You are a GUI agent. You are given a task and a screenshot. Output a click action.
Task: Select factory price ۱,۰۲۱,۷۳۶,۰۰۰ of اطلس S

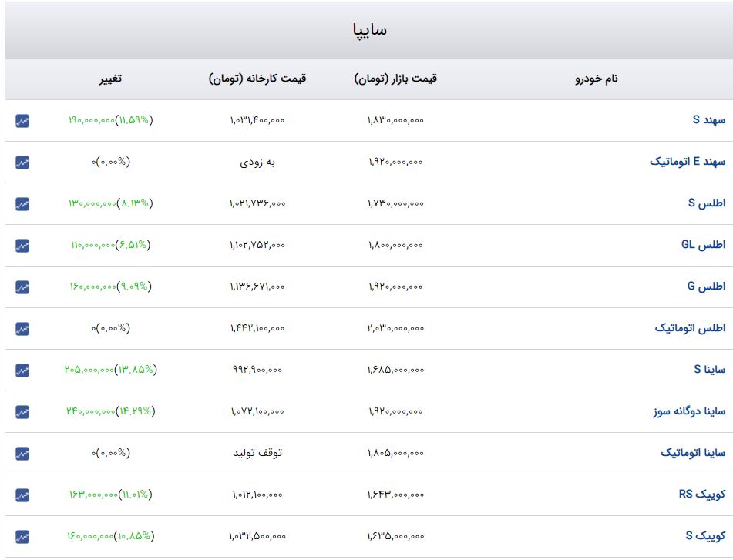(x=257, y=203)
